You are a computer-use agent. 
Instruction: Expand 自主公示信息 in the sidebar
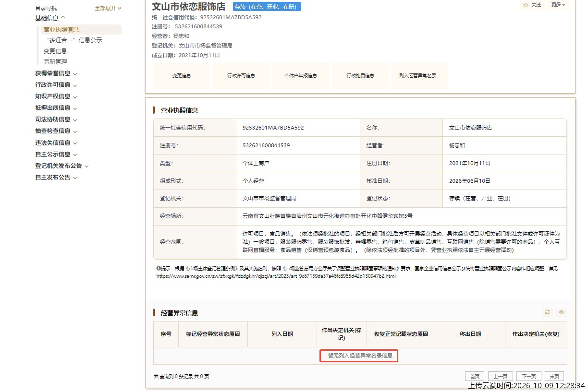pyautogui.click(x=56, y=154)
